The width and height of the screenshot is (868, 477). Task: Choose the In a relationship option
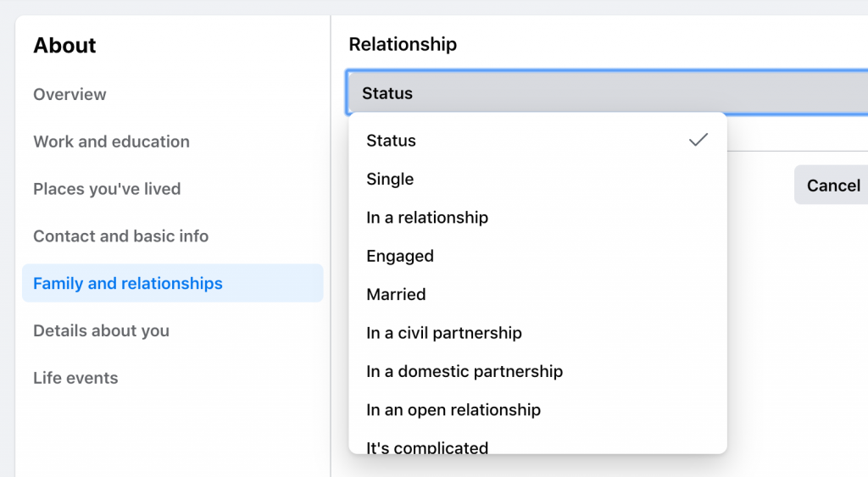pyautogui.click(x=427, y=218)
